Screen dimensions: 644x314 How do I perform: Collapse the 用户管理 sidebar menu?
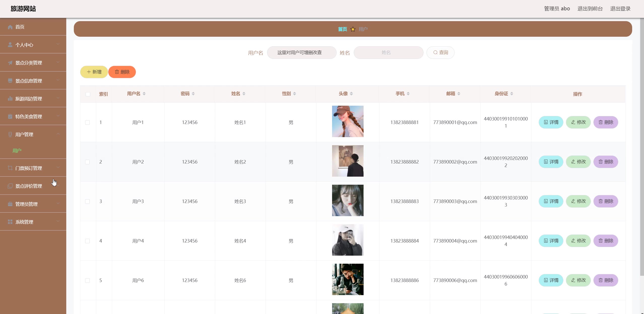[33, 134]
